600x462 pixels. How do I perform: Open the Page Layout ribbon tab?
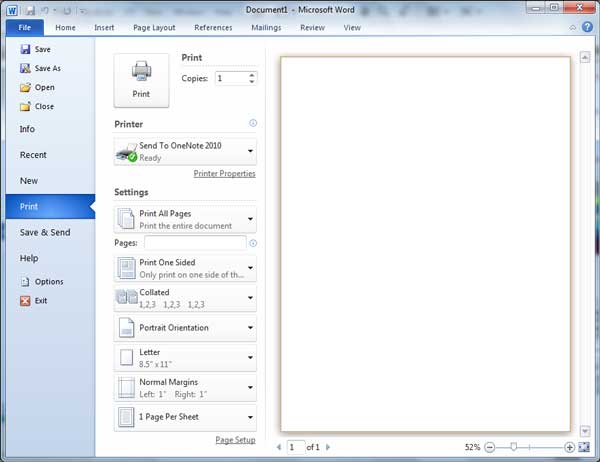154,28
